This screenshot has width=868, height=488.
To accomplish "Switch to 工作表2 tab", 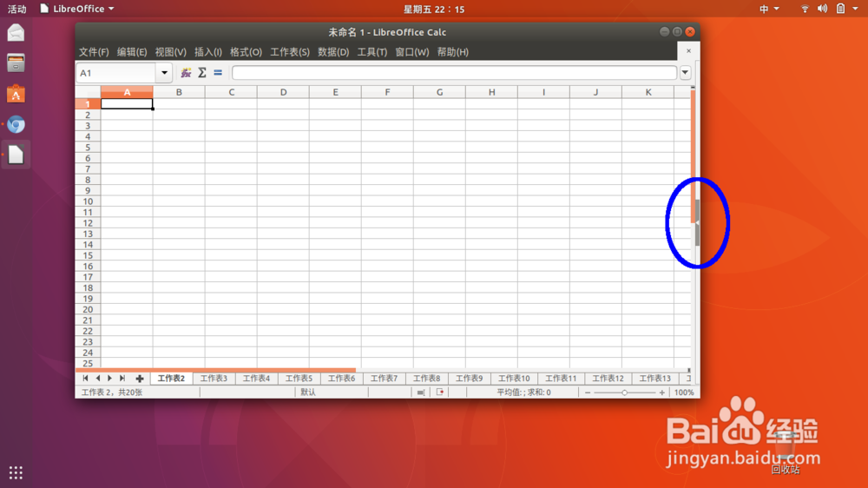I will coord(171,379).
